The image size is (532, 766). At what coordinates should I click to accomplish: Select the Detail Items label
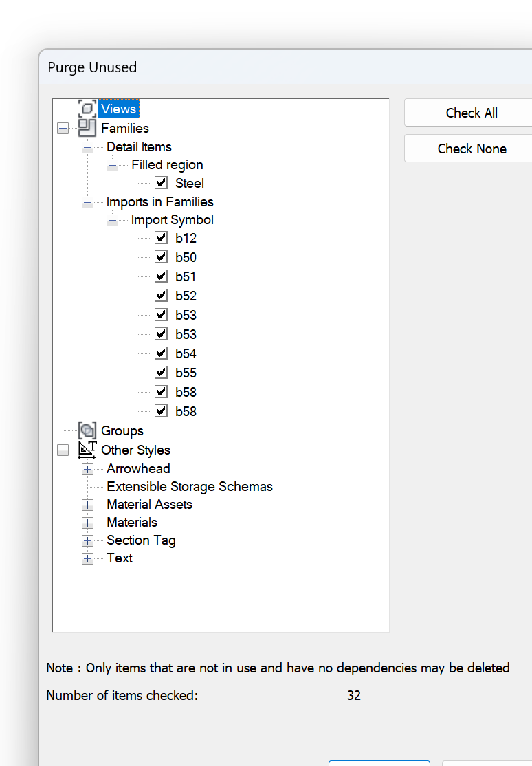[140, 146]
